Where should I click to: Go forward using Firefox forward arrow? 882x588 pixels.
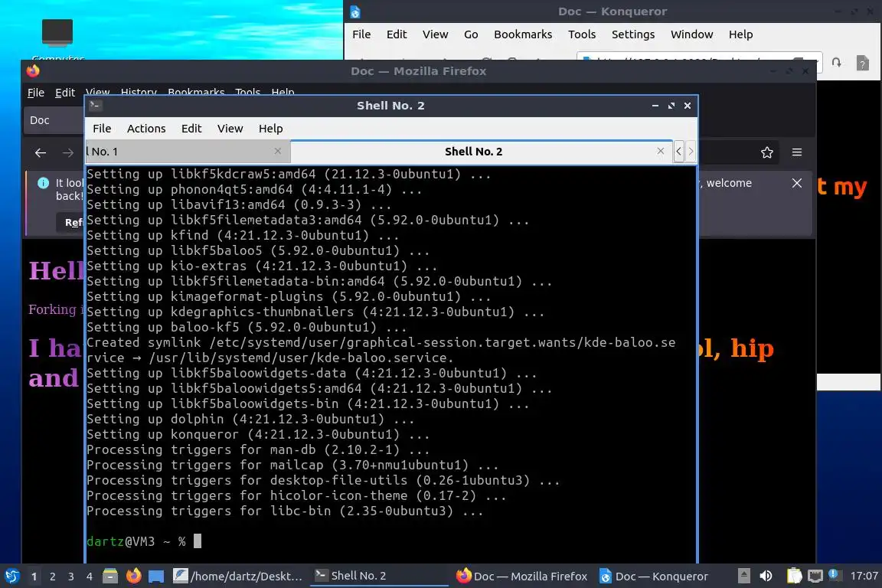coord(67,152)
